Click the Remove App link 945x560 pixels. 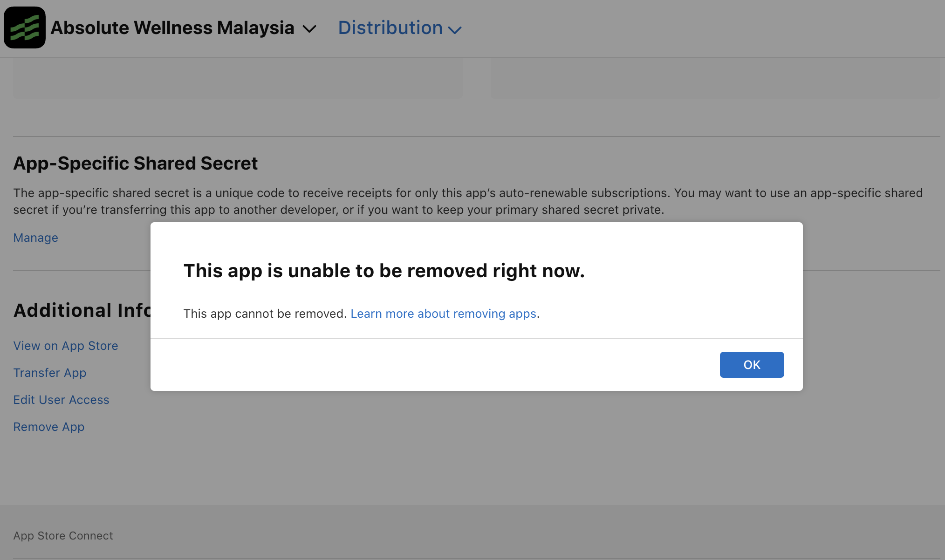[49, 427]
